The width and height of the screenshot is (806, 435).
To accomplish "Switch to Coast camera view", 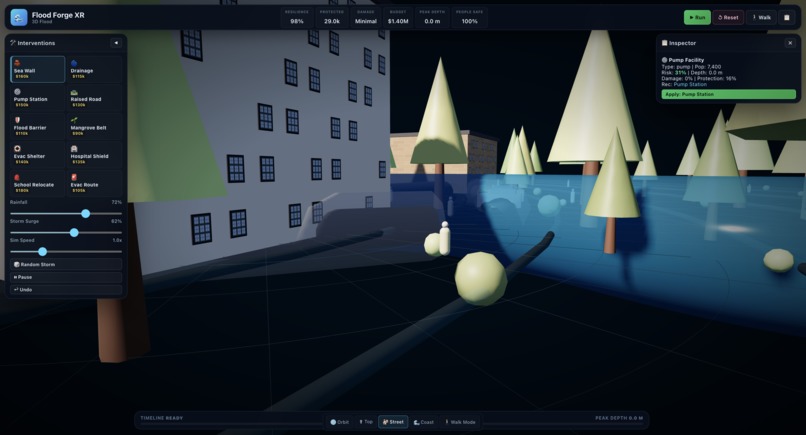I will coord(424,422).
